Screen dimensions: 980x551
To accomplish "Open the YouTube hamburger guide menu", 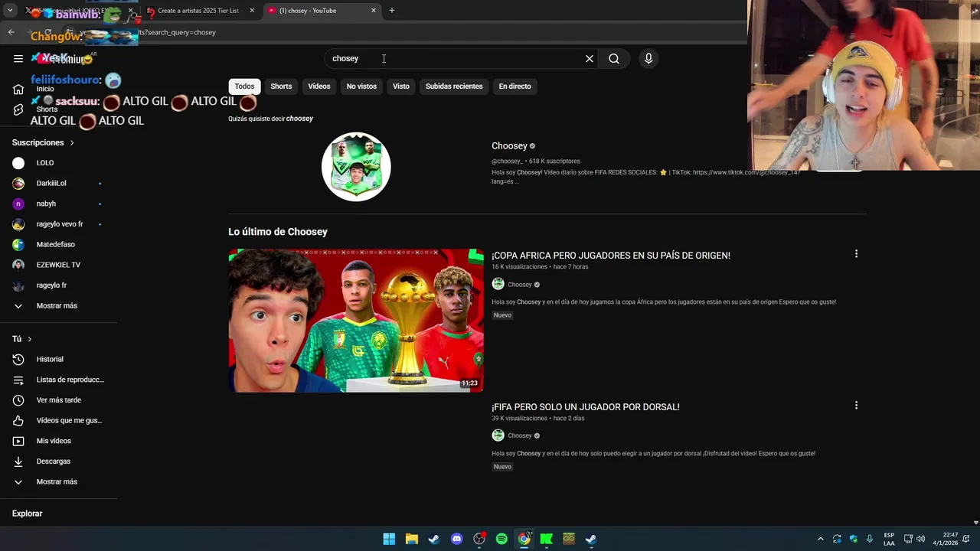I will pos(18,58).
